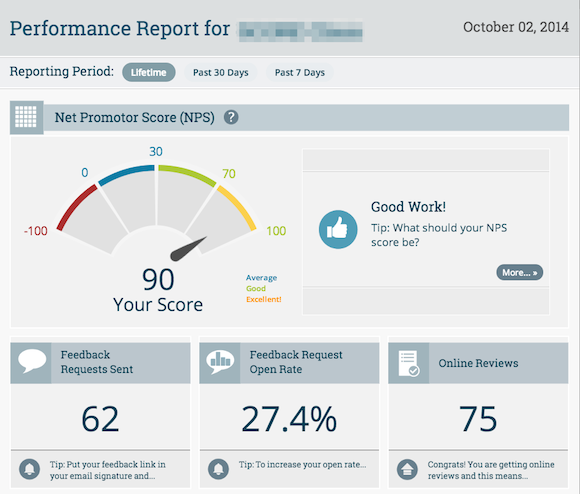The image size is (580, 494).
Task: Click the house icon beside Congrats message
Action: (x=407, y=470)
